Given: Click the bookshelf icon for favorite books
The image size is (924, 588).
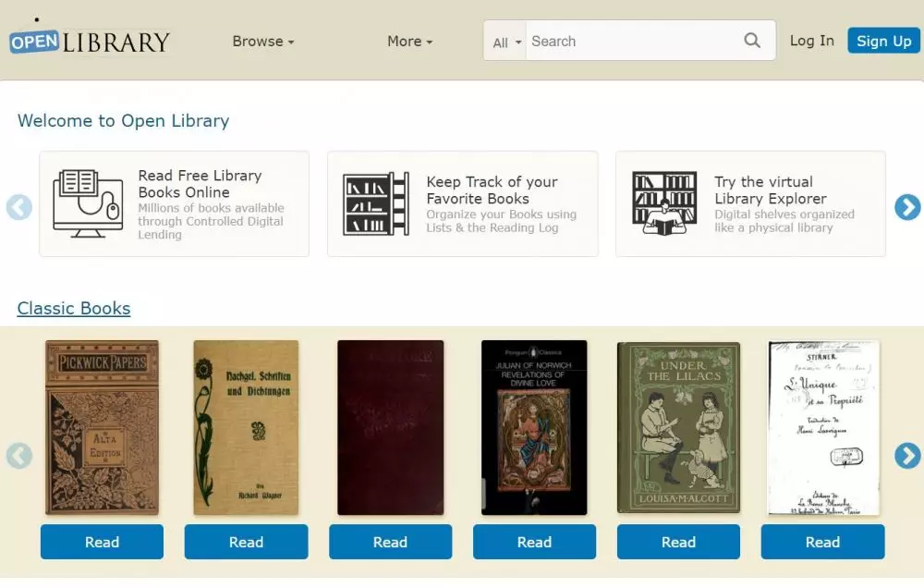Looking at the screenshot, I should [x=376, y=203].
